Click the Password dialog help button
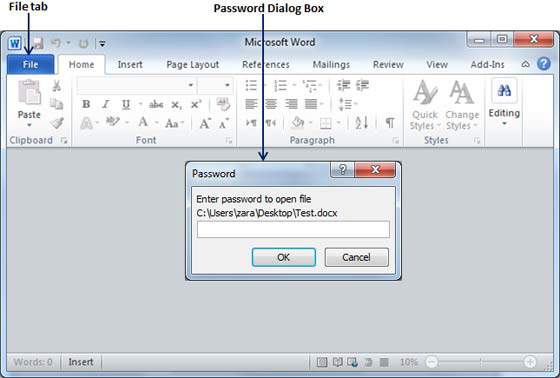Screen dimensions: 560x378 342,169
